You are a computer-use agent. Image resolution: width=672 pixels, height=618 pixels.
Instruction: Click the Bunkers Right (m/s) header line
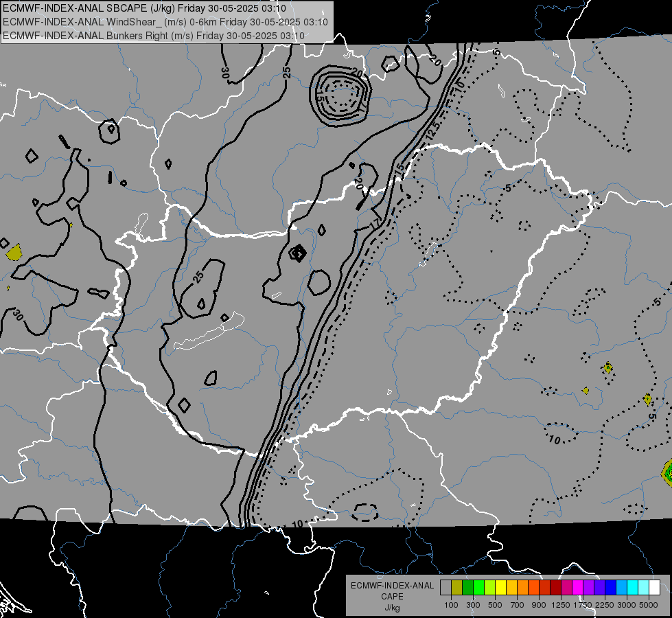click(154, 36)
